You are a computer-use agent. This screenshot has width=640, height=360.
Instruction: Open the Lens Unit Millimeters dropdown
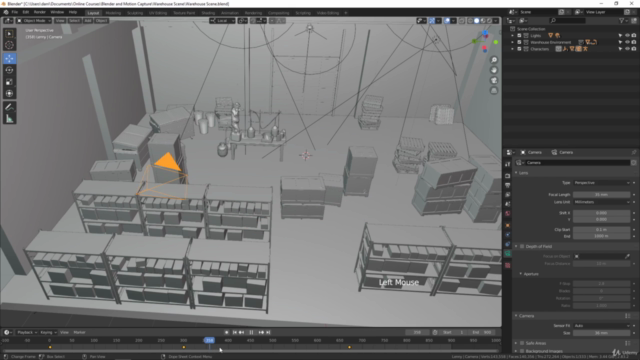(x=602, y=202)
